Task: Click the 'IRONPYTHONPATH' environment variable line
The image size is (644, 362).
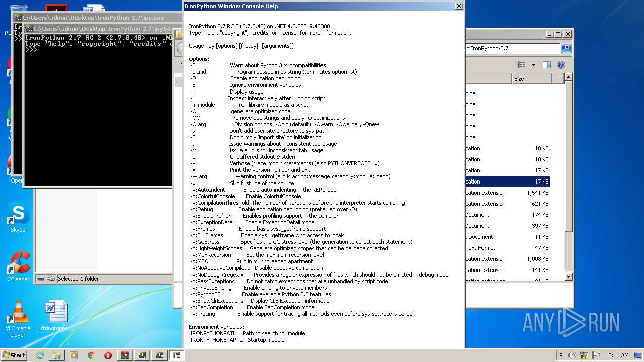Action: 248,333
